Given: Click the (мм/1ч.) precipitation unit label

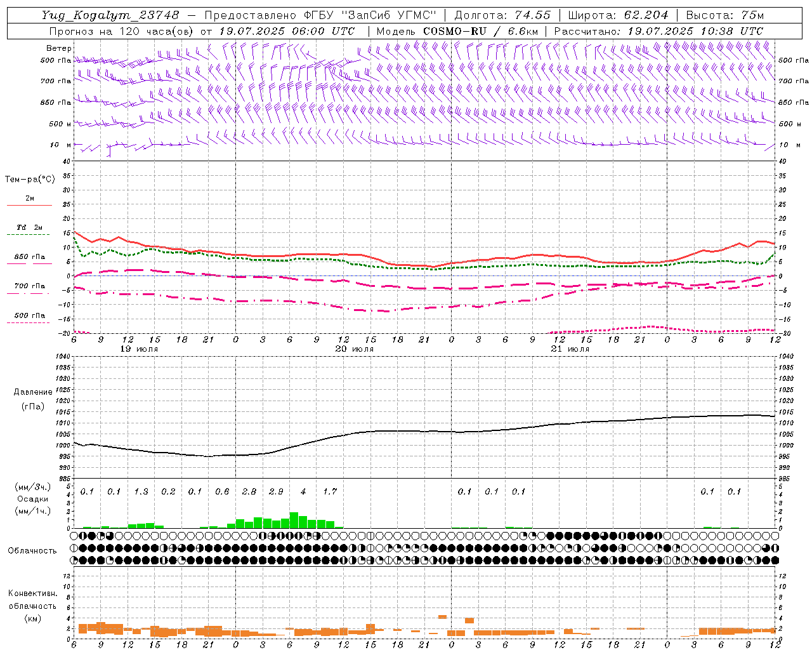Looking at the screenshot, I should [32, 511].
